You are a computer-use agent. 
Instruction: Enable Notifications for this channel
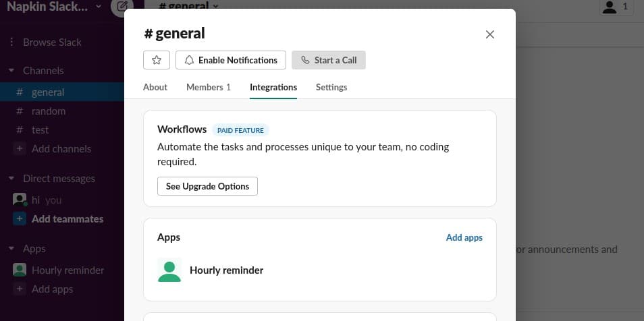[231, 60]
